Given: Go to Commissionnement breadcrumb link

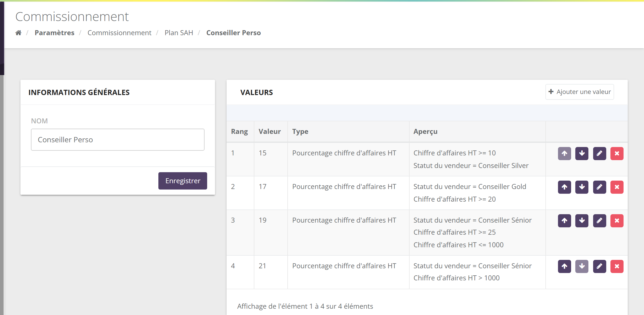Looking at the screenshot, I should click(x=119, y=33).
